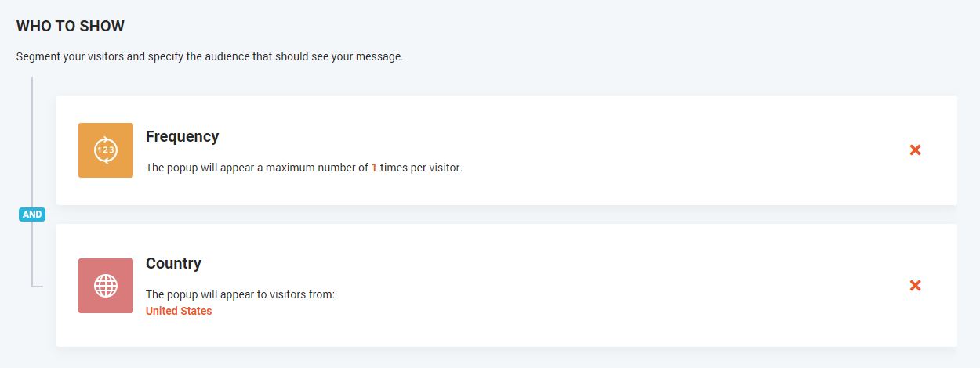Image resolution: width=980 pixels, height=368 pixels.
Task: Click the Country rule title
Action: 173,263
